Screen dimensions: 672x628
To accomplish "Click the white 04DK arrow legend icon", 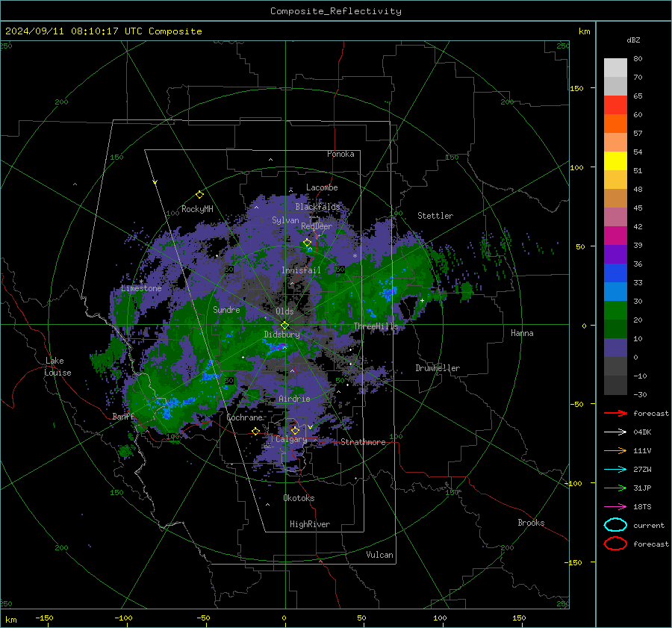I will pyautogui.click(x=615, y=432).
